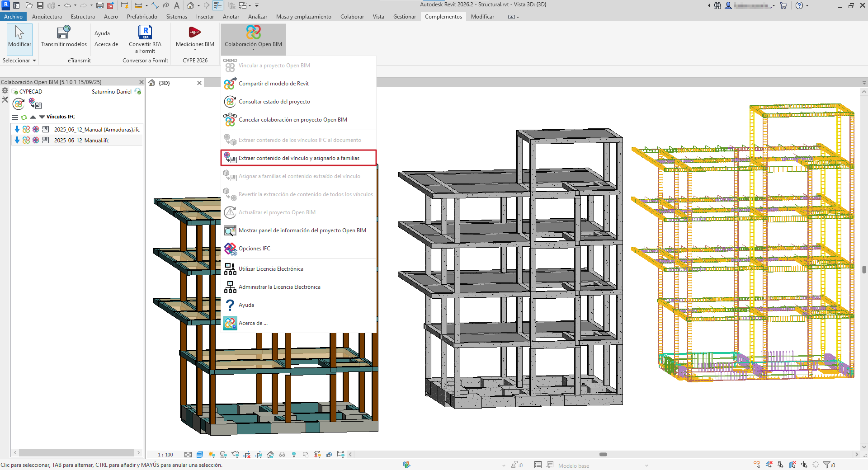Toggle show crop region icon

(x=259, y=455)
